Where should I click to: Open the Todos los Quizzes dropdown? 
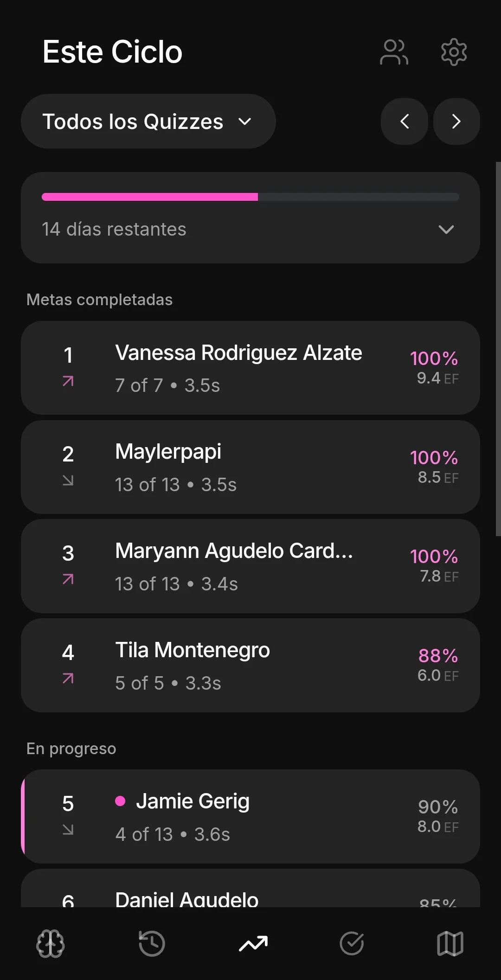[148, 122]
